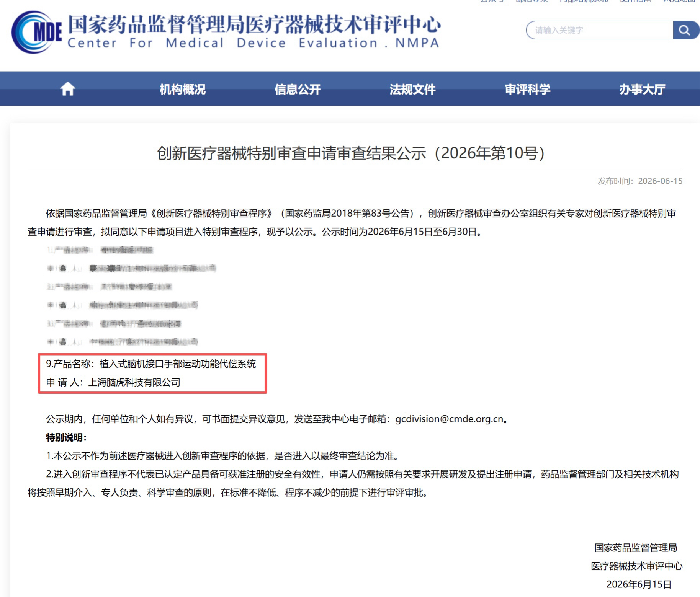Click the text 9.产品名称：植入式脑机接口手部运动功能代偿系统
Image resolution: width=700 pixels, height=597 pixels.
tap(151, 364)
